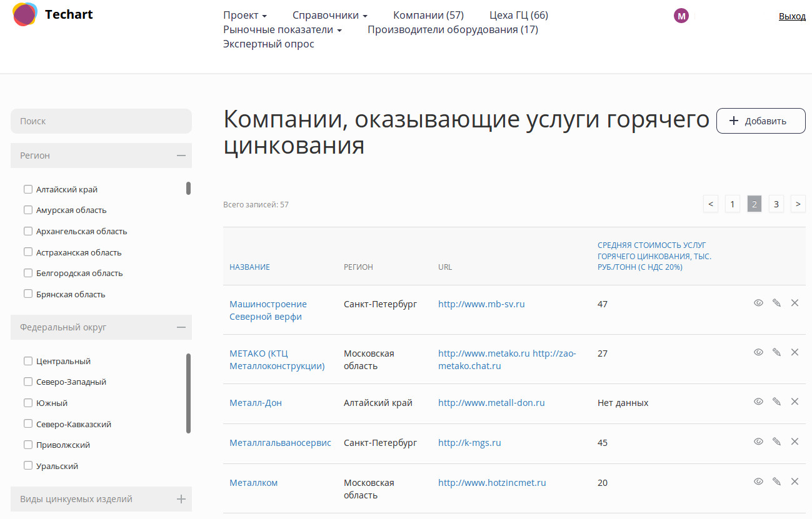View the Металлгальваносервис entry
The image size is (812, 519).
(x=758, y=442)
